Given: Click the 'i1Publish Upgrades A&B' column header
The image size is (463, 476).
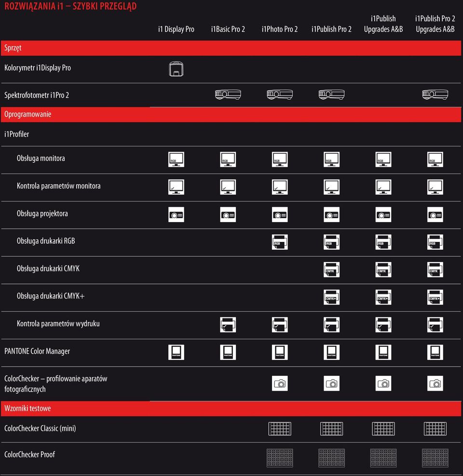Looking at the screenshot, I should pos(383,24).
